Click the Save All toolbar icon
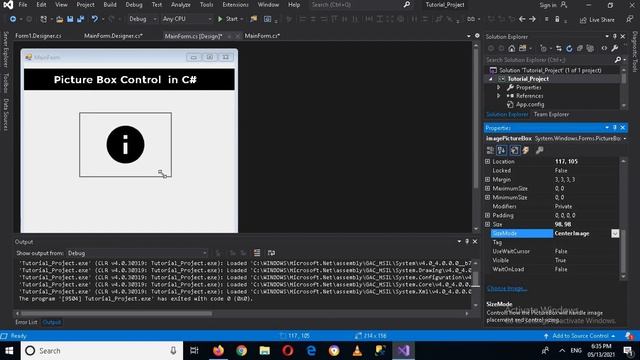The image size is (640, 360). 80,19
